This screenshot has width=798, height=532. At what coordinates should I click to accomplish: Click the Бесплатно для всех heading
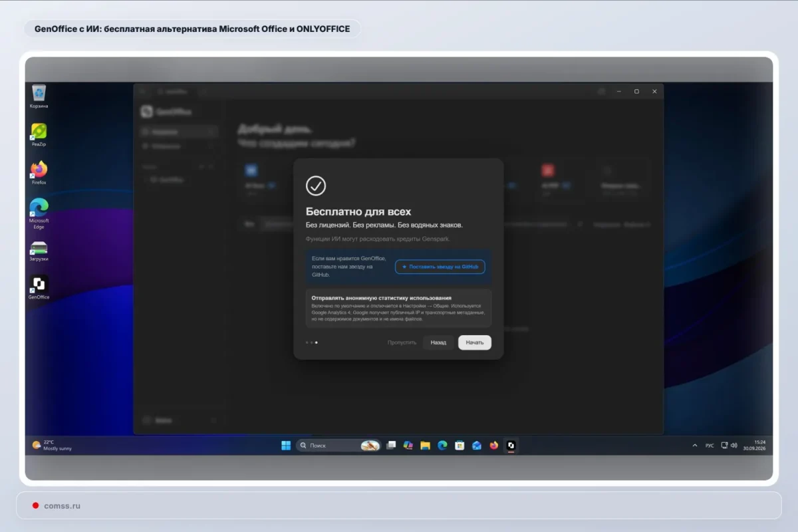click(x=358, y=211)
